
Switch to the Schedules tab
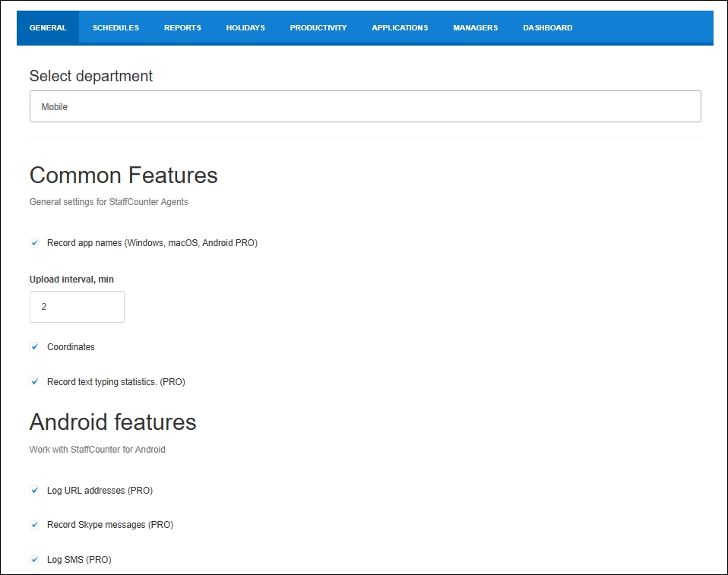coord(116,28)
